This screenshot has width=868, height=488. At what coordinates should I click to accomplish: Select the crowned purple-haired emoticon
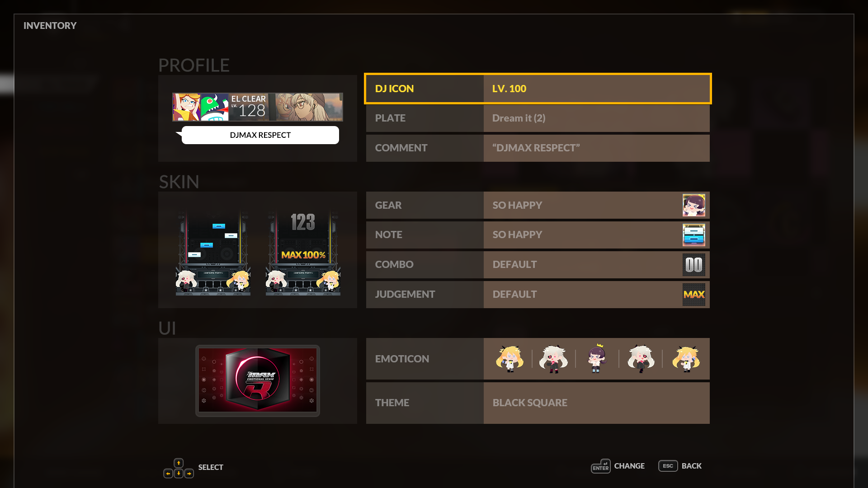597,358
